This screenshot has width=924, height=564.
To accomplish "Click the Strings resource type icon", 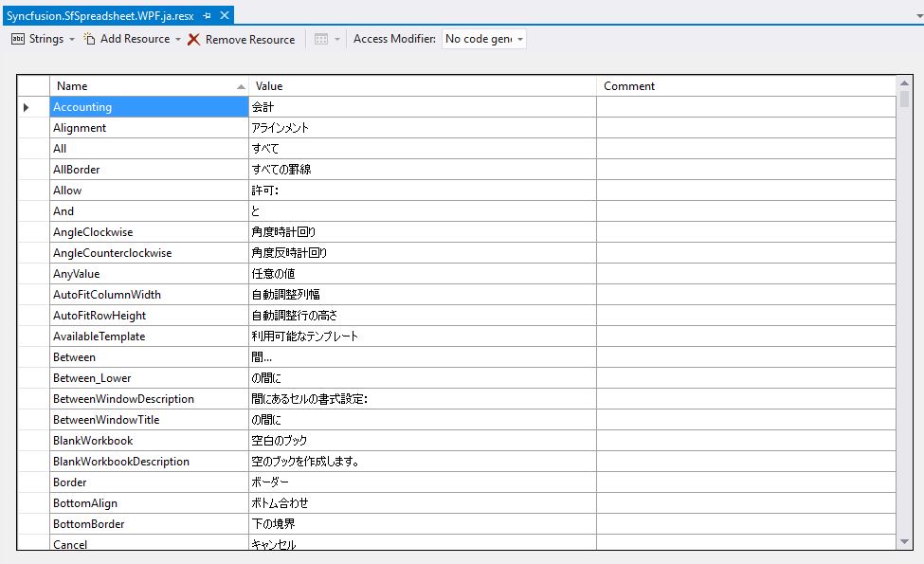I will pyautogui.click(x=17, y=40).
